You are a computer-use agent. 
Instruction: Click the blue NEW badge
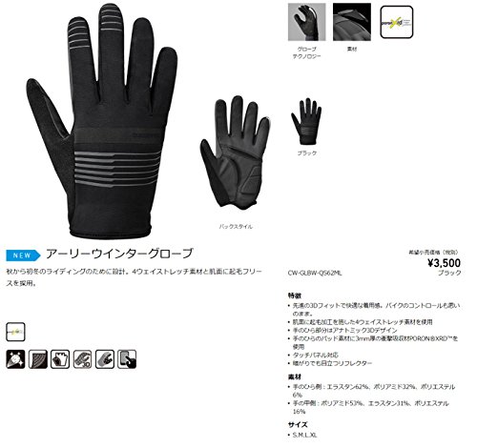tap(23, 255)
